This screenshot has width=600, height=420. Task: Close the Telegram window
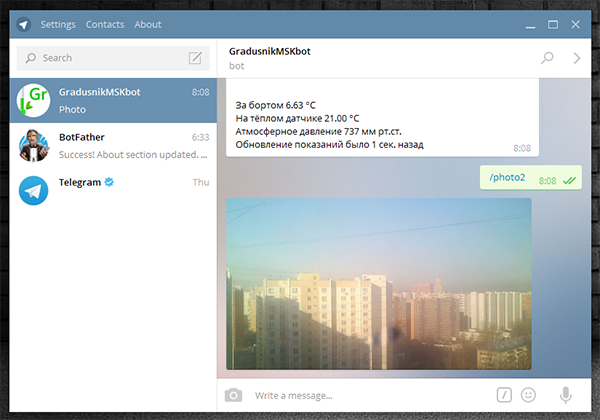point(576,24)
